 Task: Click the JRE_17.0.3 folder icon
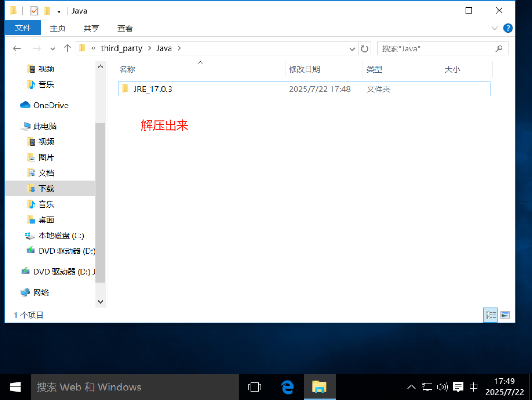[x=125, y=89]
